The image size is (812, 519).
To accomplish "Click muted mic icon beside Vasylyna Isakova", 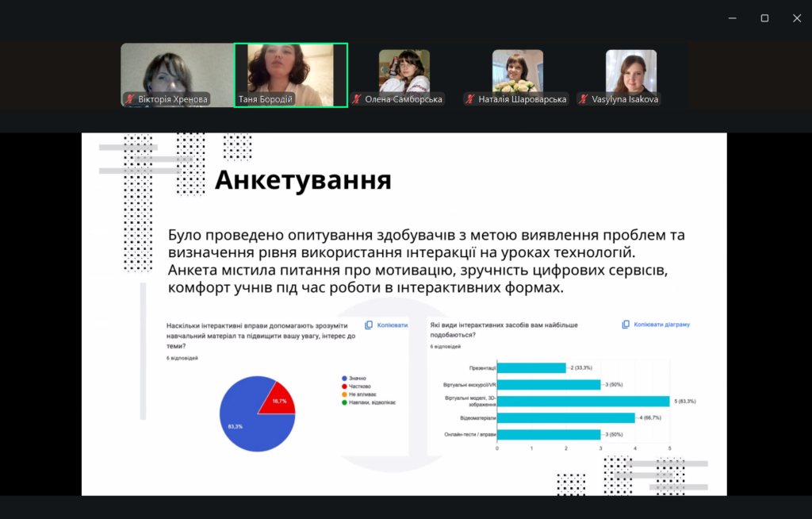I will point(584,100).
